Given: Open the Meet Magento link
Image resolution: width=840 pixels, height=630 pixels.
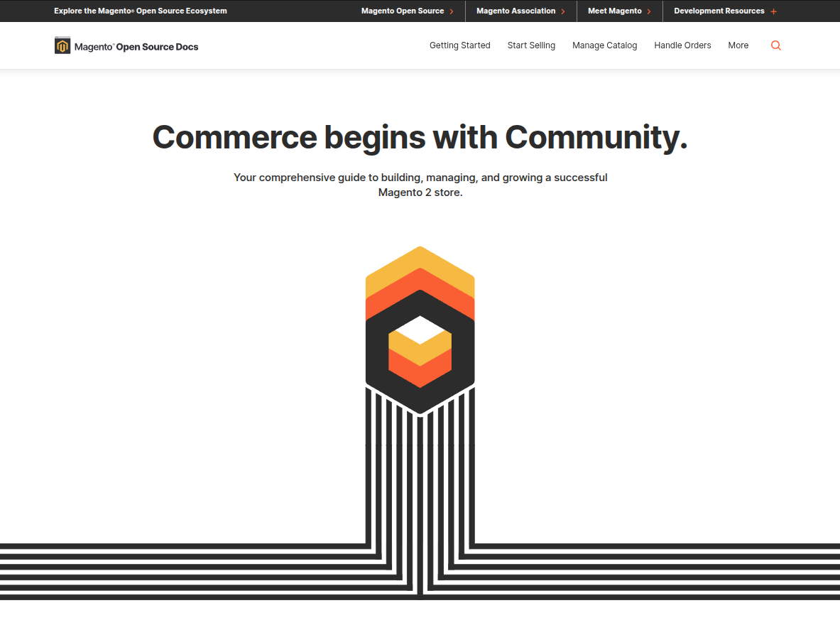Looking at the screenshot, I should point(614,11).
